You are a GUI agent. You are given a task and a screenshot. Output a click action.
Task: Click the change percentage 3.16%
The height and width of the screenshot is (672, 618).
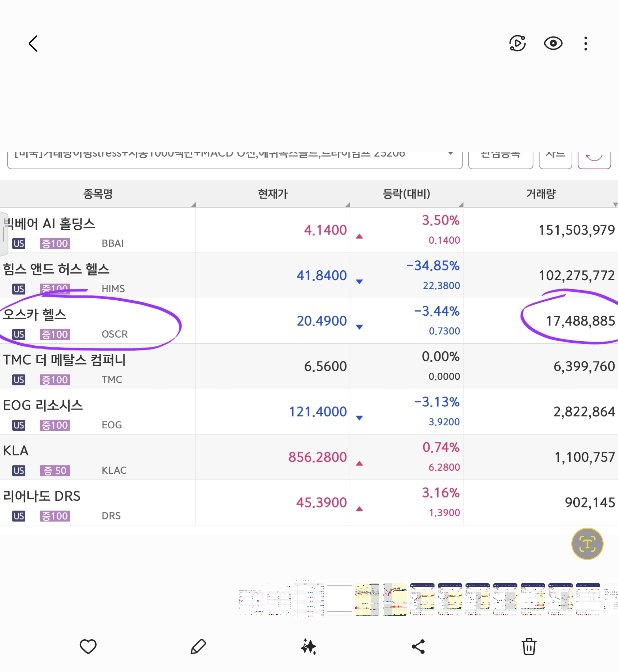(x=441, y=493)
